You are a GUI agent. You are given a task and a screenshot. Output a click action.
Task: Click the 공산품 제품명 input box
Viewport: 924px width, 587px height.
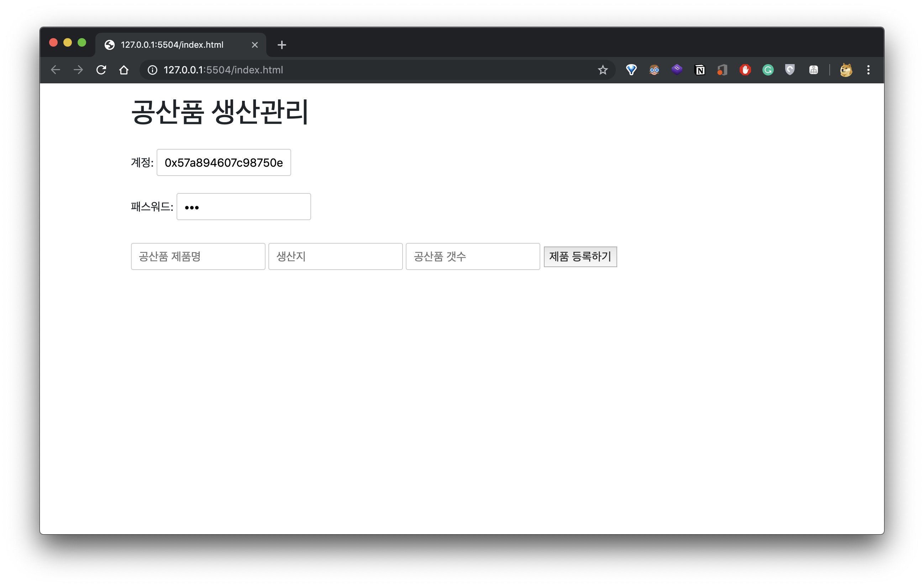[198, 256]
